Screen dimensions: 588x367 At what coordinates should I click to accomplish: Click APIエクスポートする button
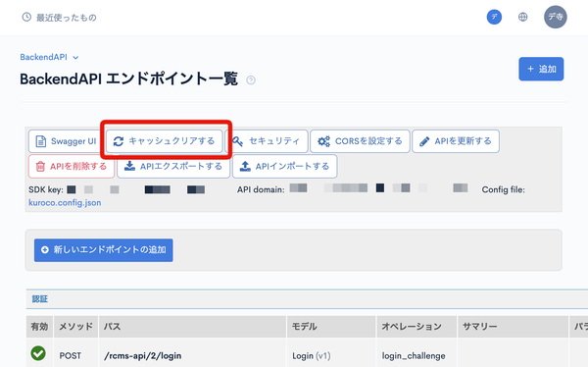(173, 167)
